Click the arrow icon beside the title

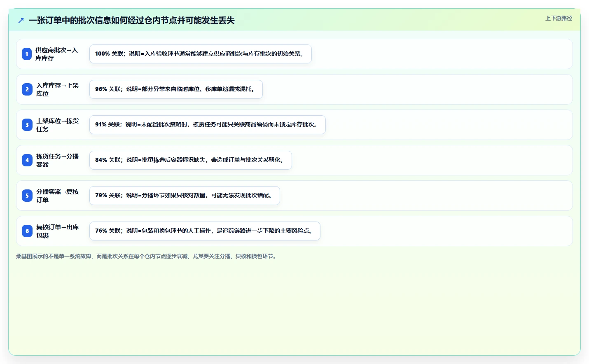click(21, 20)
